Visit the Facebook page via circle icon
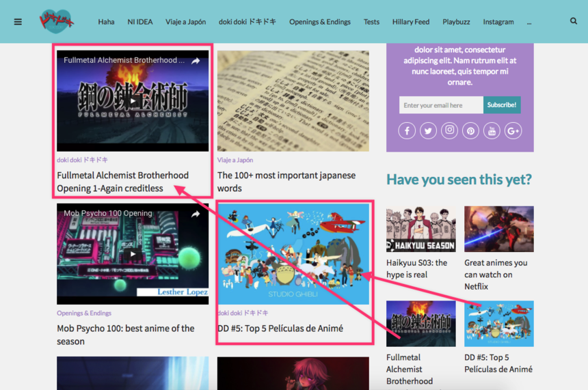This screenshot has height=390, width=588. pyautogui.click(x=407, y=130)
